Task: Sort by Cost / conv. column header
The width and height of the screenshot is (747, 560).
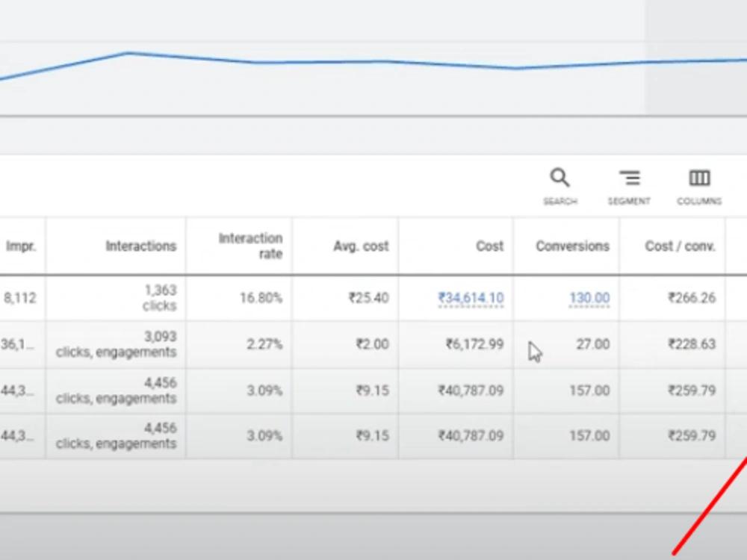Action: tap(681, 246)
